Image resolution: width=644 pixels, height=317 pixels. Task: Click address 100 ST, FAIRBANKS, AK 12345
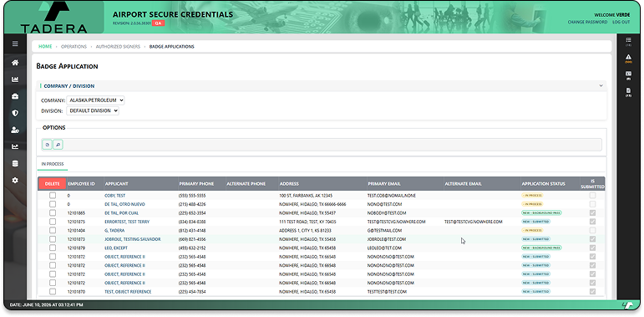coord(306,196)
